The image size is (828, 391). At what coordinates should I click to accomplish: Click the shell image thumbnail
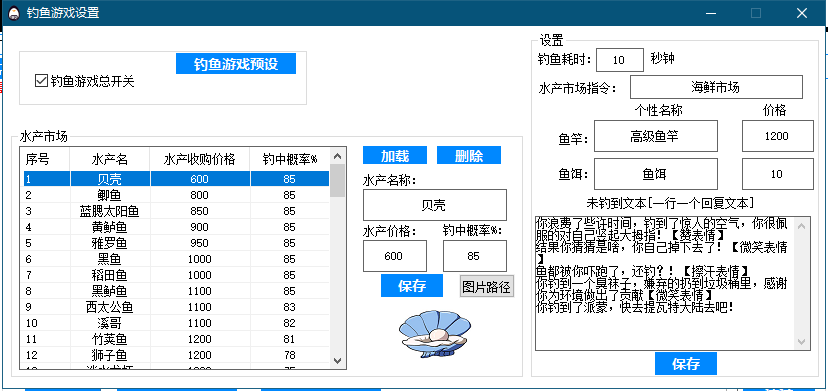tap(435, 333)
